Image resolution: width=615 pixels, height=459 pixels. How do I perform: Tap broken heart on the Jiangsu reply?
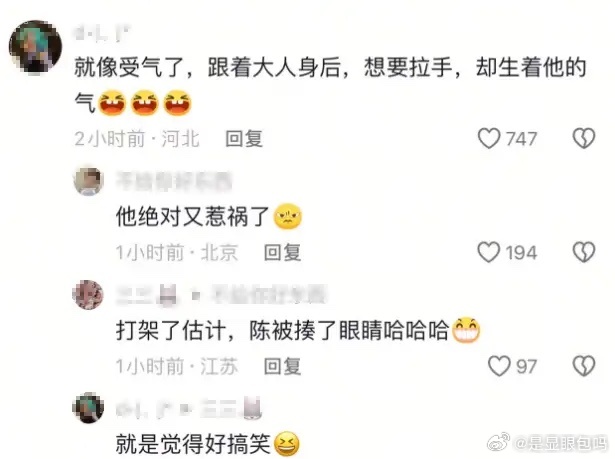pos(584,366)
